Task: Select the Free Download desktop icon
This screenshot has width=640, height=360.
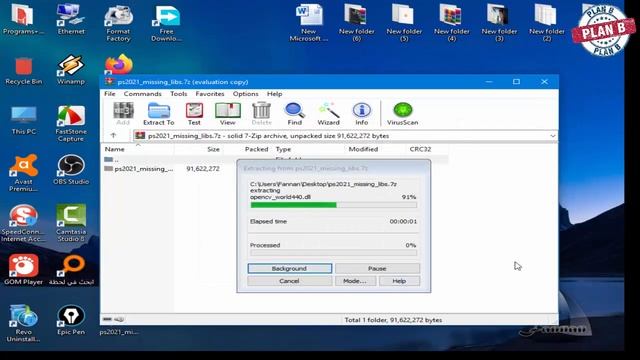Action: click(x=167, y=23)
